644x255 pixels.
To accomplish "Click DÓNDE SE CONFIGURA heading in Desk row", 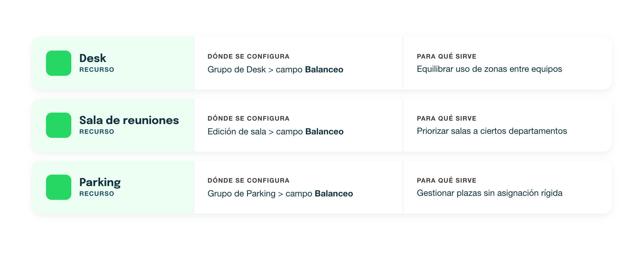I will coord(248,56).
